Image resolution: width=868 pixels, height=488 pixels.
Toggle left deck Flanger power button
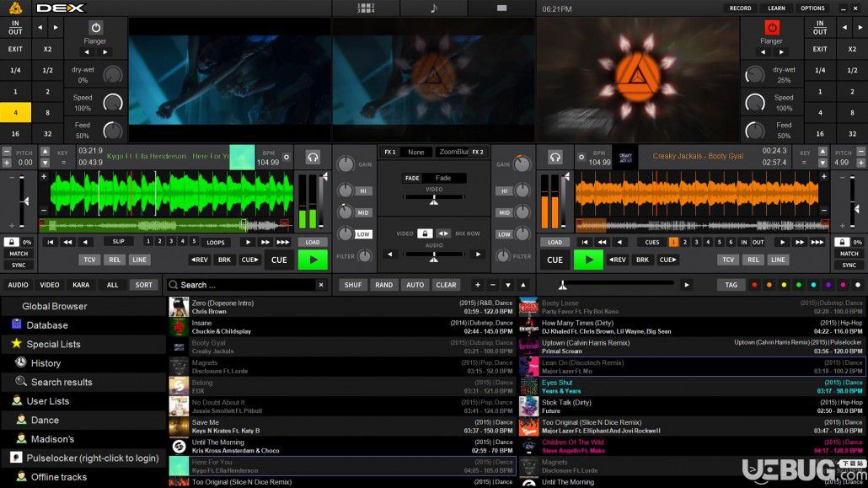[95, 28]
